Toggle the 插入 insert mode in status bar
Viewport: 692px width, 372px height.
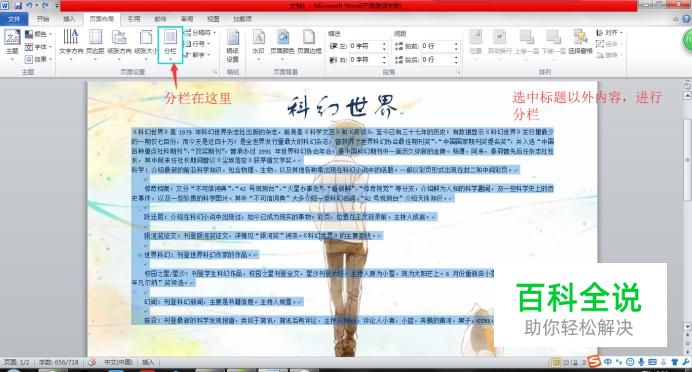click(x=148, y=362)
